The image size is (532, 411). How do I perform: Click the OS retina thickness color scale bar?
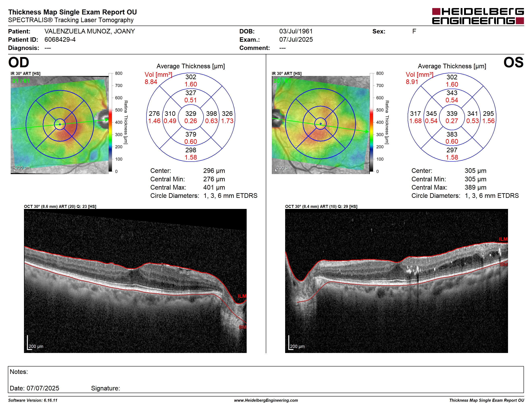click(371, 122)
